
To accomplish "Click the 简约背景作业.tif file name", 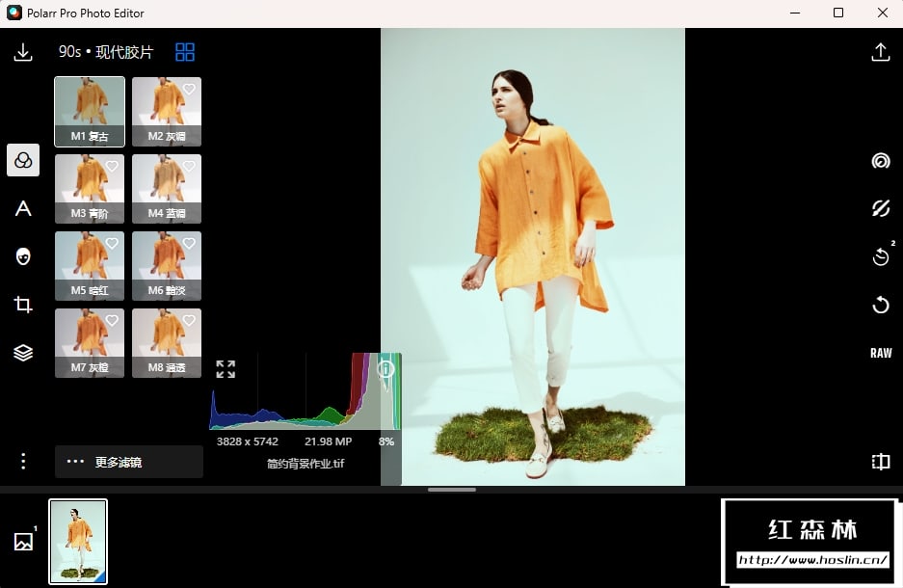I will pyautogui.click(x=305, y=464).
